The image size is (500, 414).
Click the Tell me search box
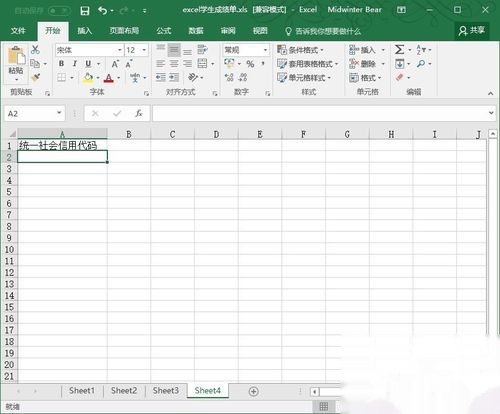(x=323, y=31)
